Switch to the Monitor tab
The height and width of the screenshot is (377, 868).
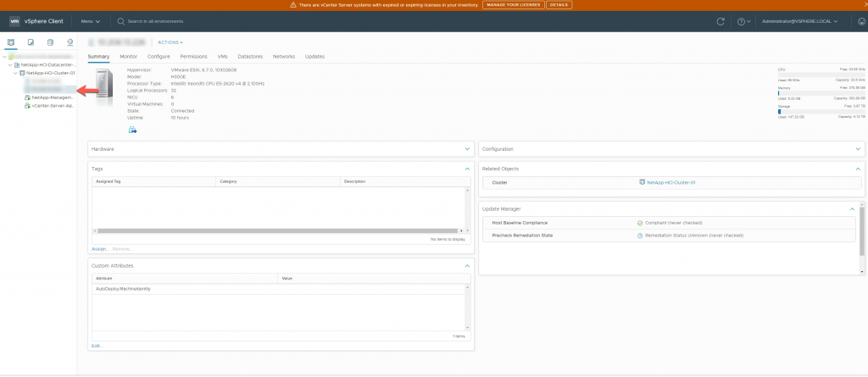129,57
